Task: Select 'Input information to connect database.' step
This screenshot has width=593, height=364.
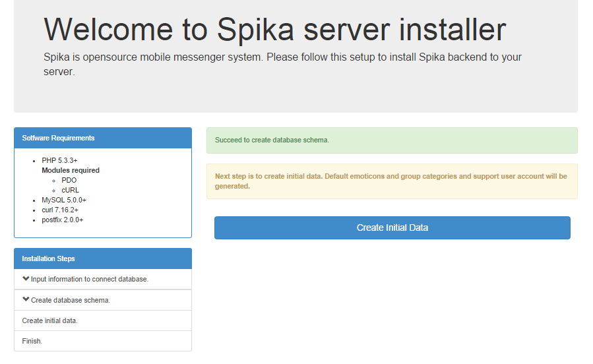Action: [x=103, y=280]
